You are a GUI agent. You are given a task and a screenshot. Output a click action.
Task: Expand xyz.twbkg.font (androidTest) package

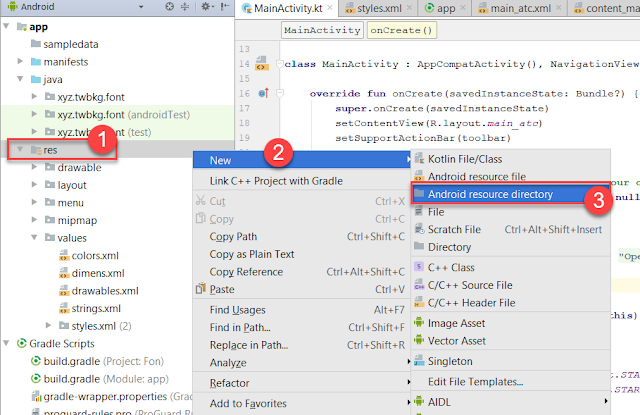(x=34, y=114)
